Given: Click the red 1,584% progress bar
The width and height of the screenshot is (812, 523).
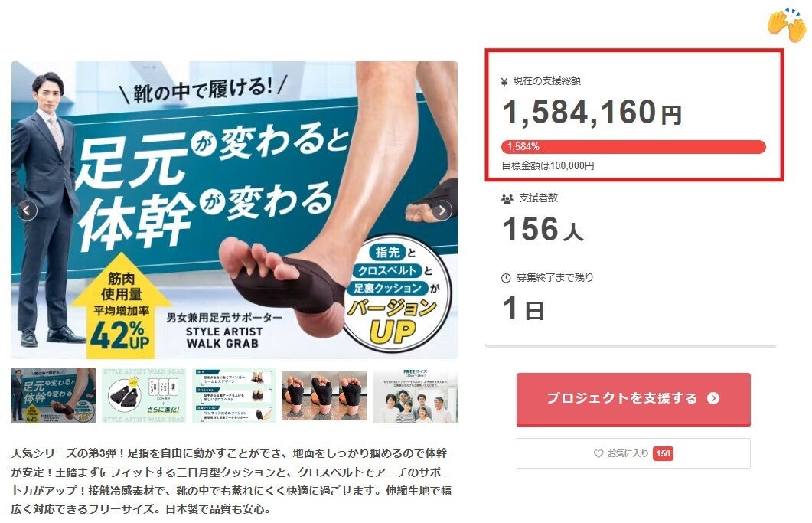Looking at the screenshot, I should coord(634,147).
